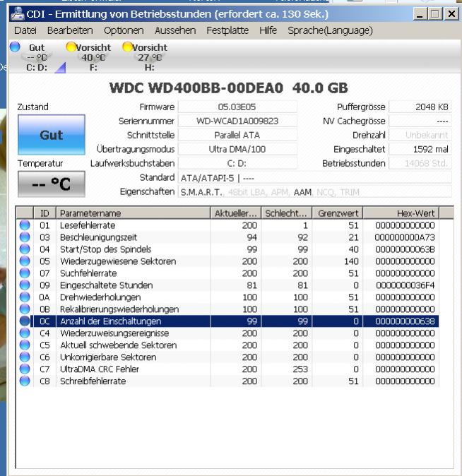Click the Laufwerksbuchstaben field C: D:

(237, 163)
